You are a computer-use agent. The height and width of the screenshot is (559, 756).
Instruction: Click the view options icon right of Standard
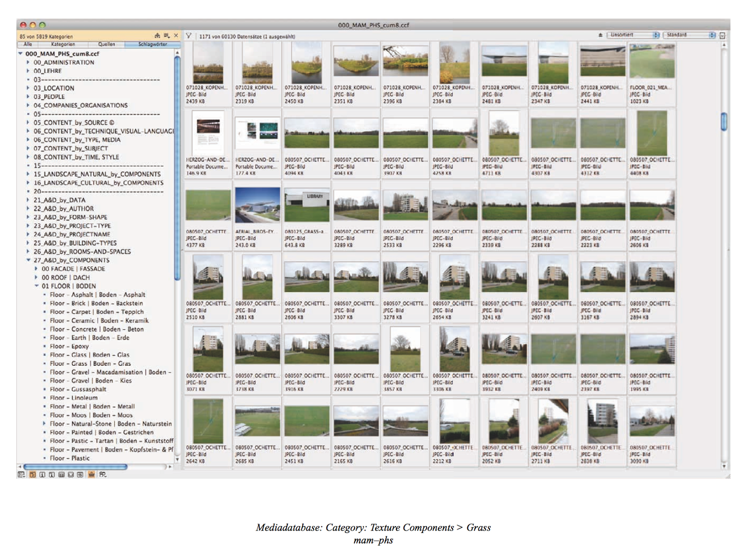pyautogui.click(x=722, y=35)
